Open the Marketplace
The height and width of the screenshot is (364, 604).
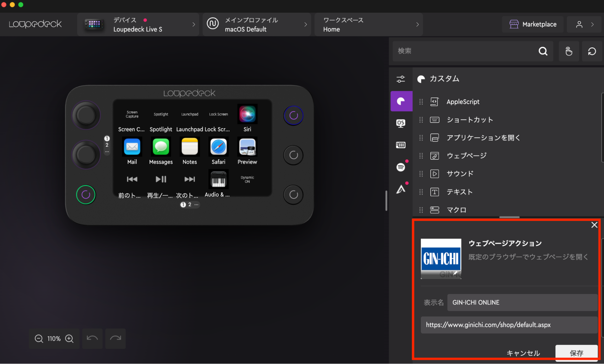coord(533,24)
